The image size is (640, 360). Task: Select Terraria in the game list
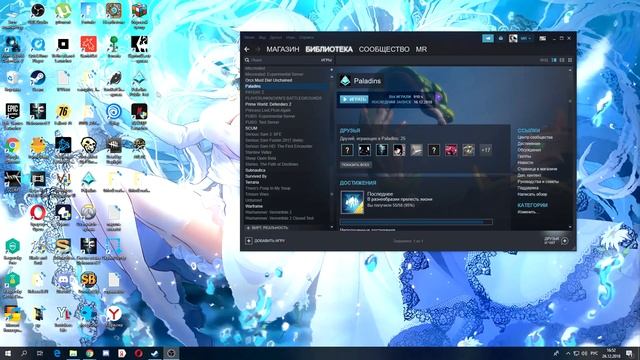click(x=252, y=182)
